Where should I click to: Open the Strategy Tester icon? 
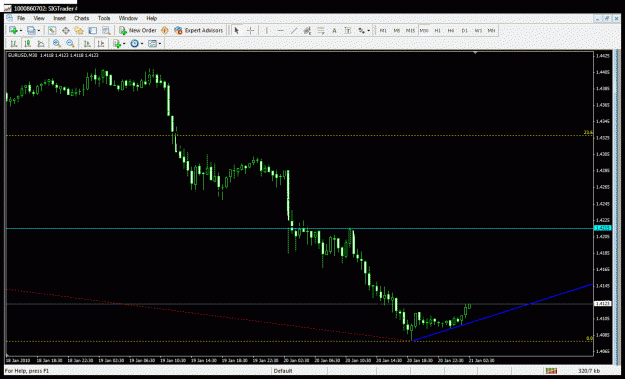pos(106,30)
